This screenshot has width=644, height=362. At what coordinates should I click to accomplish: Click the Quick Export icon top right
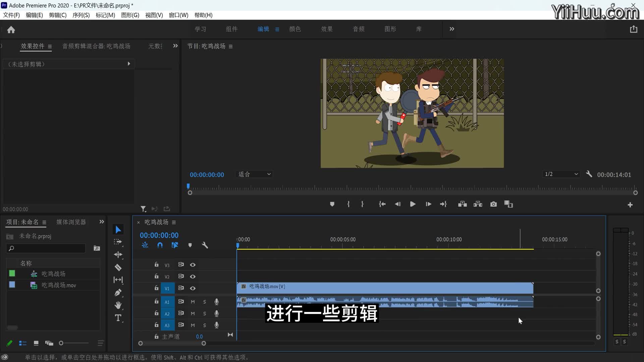634,29
